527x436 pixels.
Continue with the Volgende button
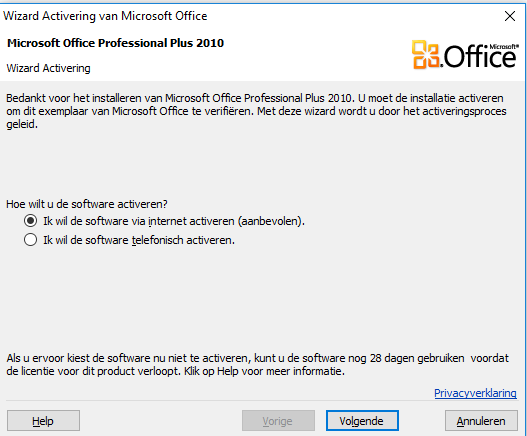pos(362,421)
